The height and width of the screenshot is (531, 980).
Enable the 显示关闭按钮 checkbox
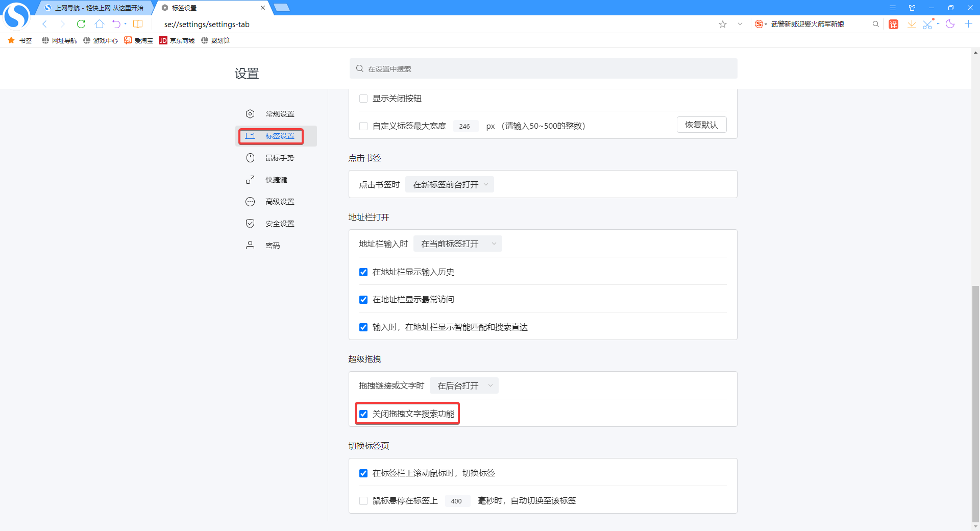363,99
